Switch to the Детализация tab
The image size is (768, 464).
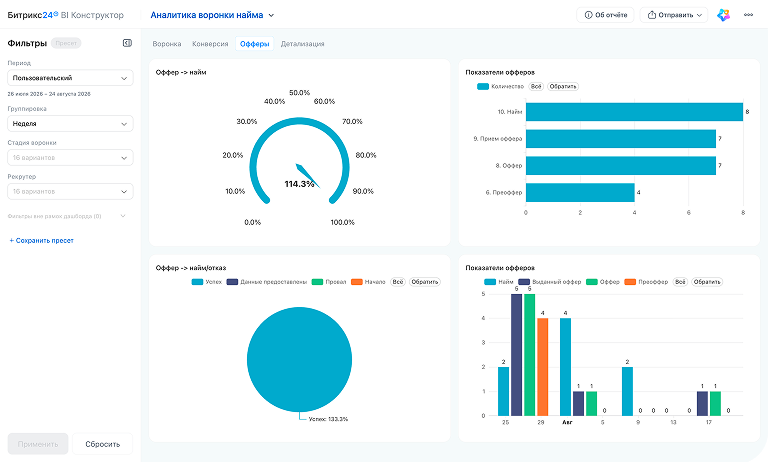click(302, 44)
